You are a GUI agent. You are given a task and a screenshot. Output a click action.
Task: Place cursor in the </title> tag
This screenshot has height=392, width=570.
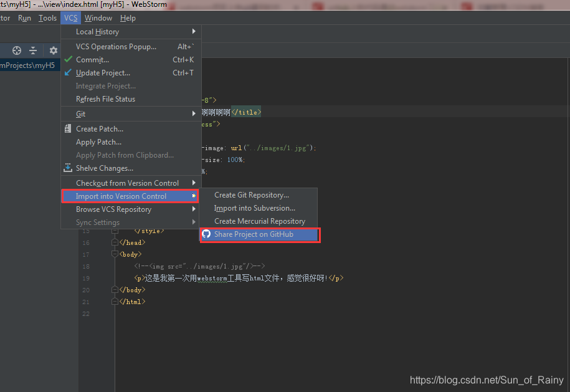click(246, 112)
